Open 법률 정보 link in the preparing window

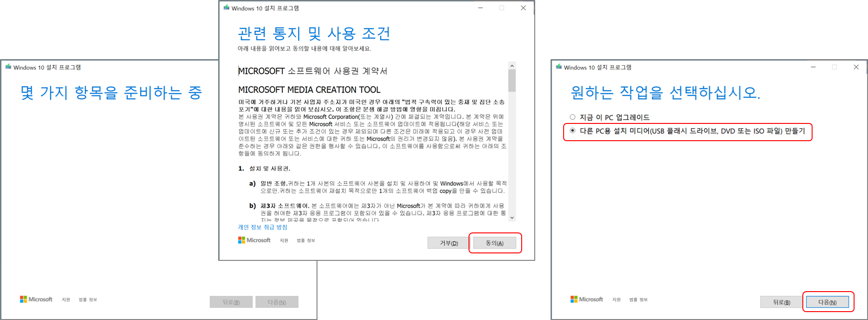pos(88,300)
